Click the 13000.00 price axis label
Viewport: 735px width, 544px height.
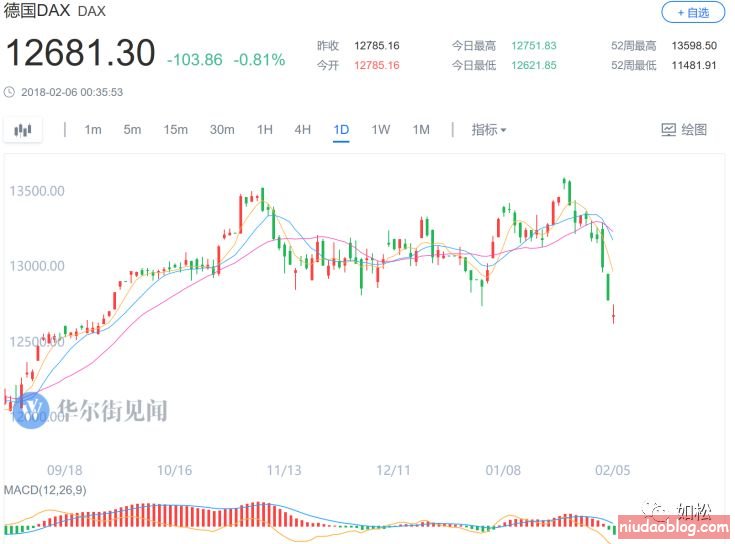pos(37,266)
